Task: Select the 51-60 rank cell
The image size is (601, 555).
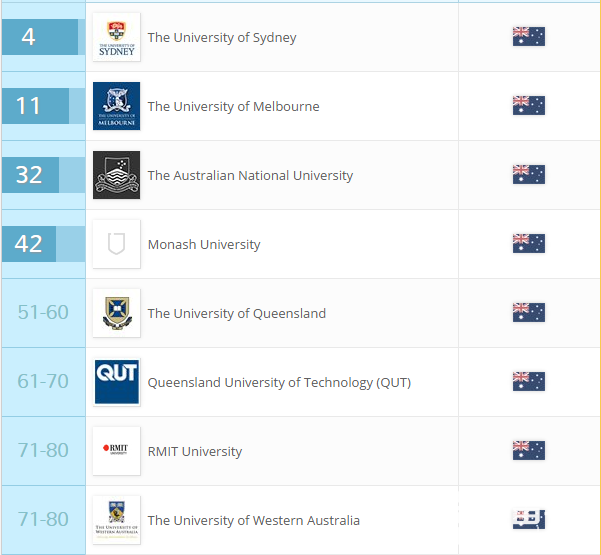Action: coord(43,312)
